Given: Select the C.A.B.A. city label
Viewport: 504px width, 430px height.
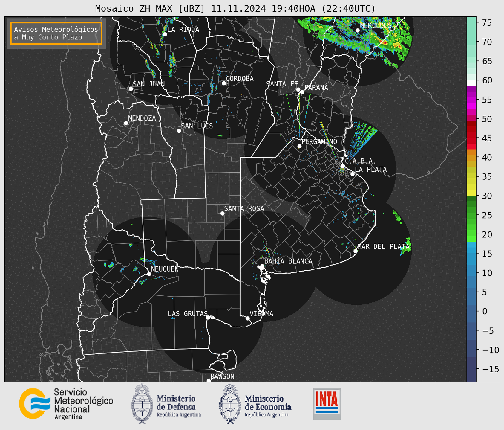Looking at the screenshot, I should [361, 161].
